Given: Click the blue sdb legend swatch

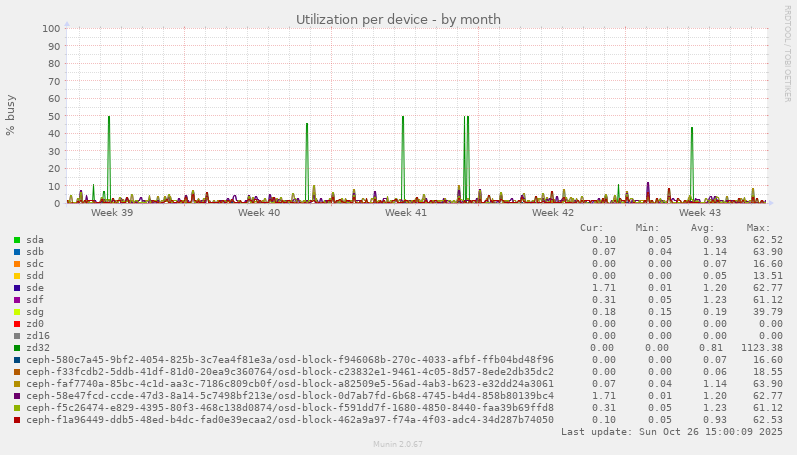Looking at the screenshot, I should coord(17,252).
